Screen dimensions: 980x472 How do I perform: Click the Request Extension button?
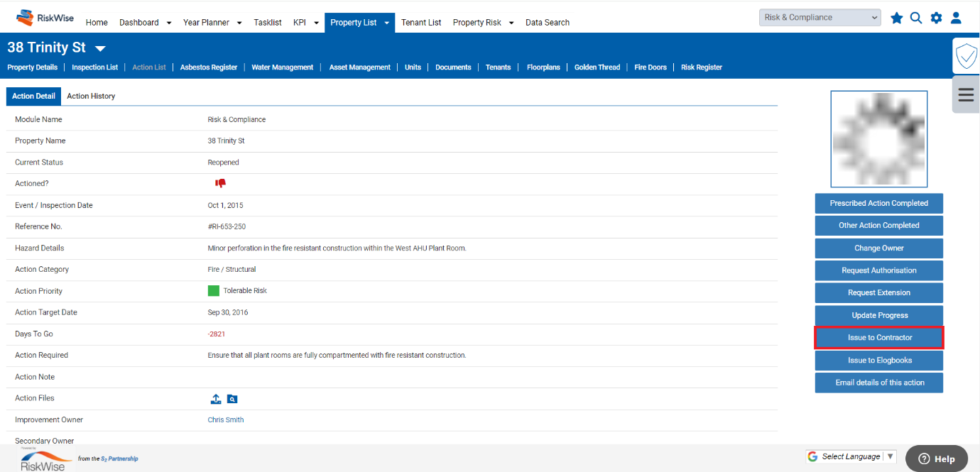point(879,292)
